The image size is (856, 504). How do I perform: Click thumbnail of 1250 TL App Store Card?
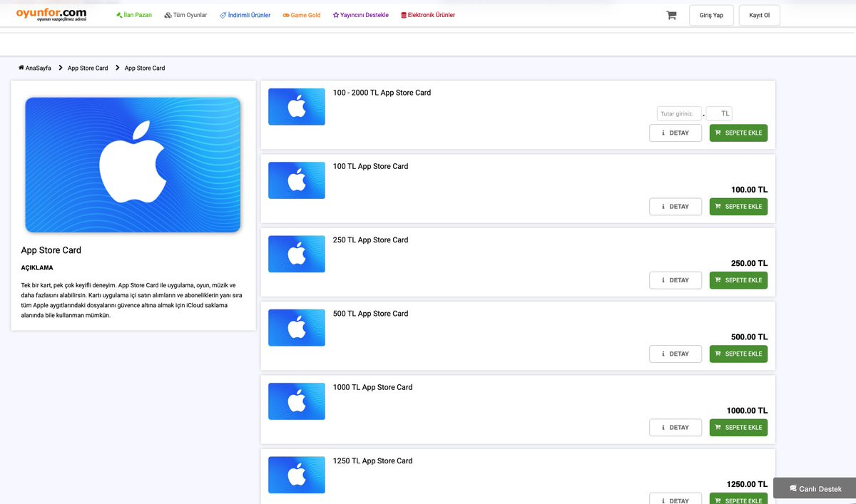297,475
